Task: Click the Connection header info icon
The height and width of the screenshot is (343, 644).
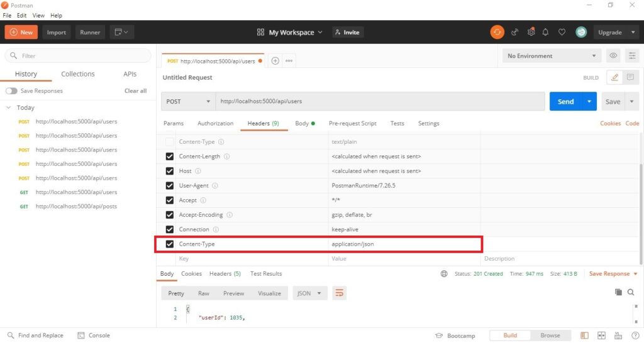Action: click(216, 229)
